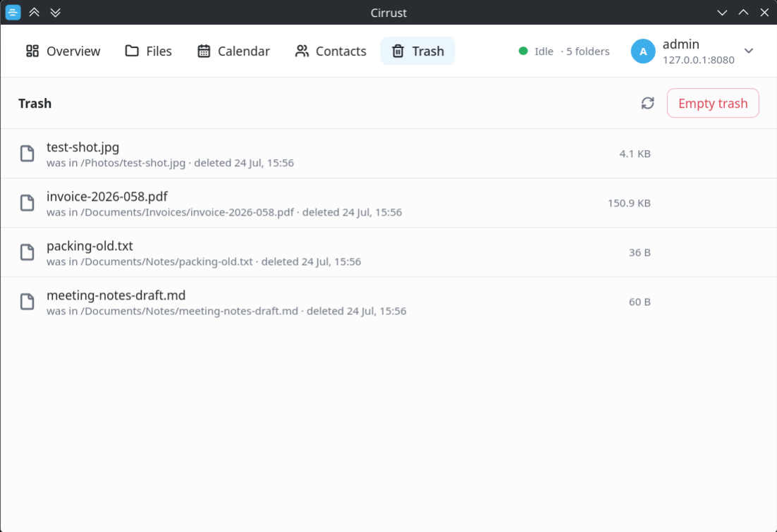777x532 pixels.
Task: Close the Cirrust window
Action: pyautogui.click(x=764, y=13)
